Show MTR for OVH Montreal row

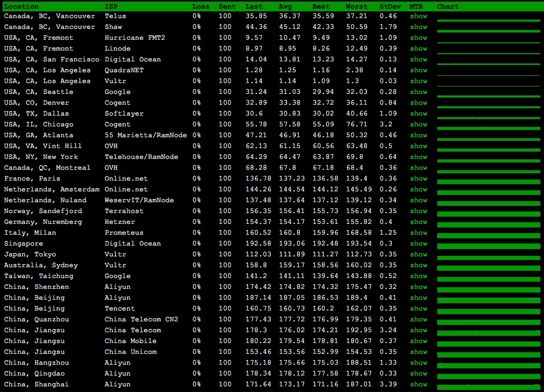(x=418, y=168)
